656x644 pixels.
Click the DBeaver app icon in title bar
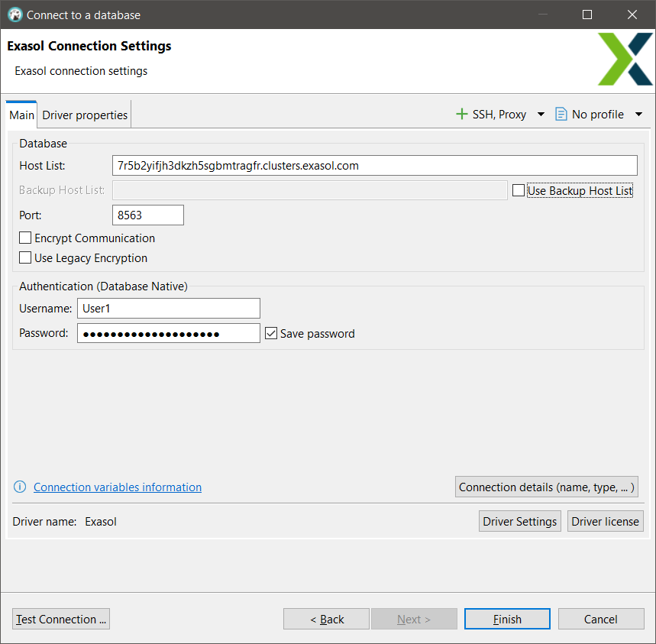[15, 15]
